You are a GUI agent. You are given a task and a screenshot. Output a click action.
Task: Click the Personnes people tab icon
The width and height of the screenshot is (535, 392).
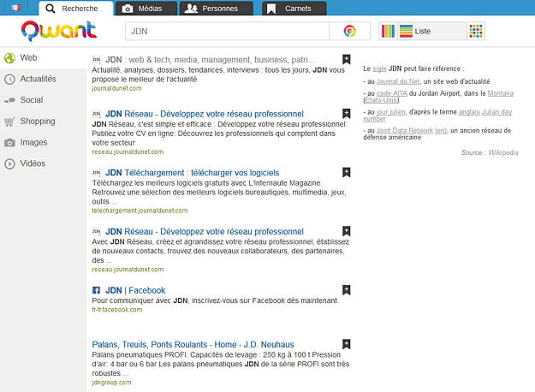tap(191, 9)
